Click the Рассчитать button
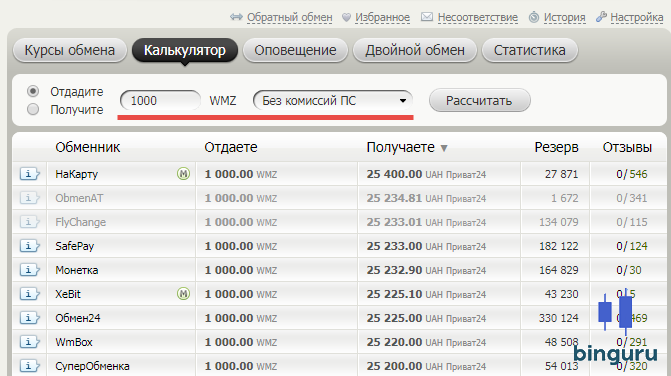Image resolution: width=671 pixels, height=376 pixels. coord(480,101)
